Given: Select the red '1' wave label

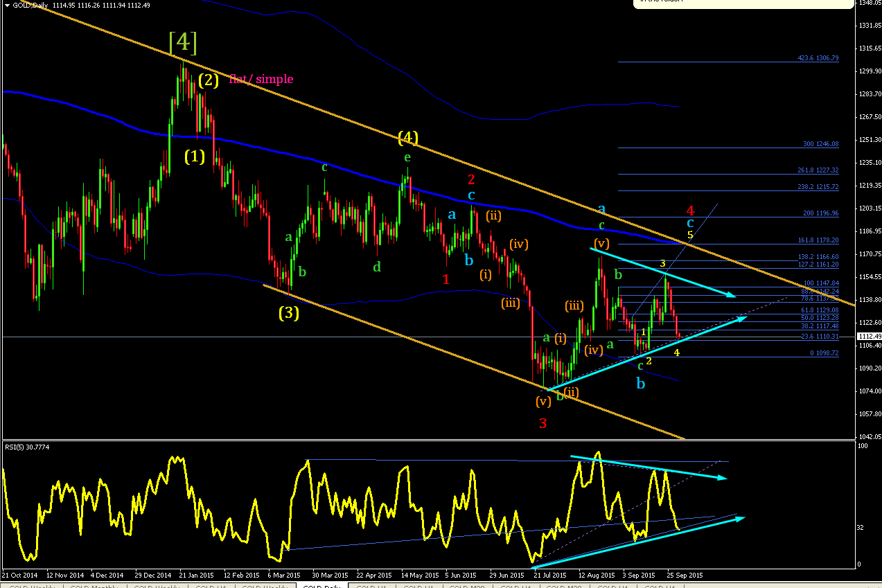Looking at the screenshot, I should pyautogui.click(x=446, y=279).
